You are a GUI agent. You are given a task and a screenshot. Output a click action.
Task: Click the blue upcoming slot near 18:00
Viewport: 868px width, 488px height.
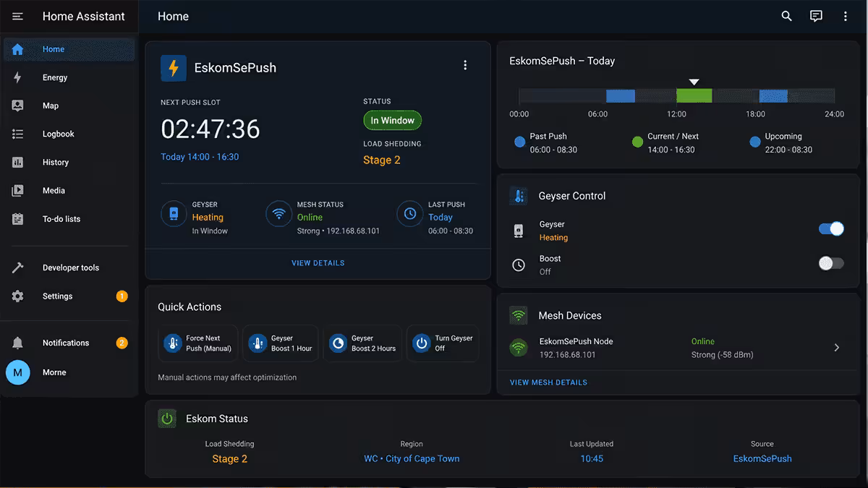pyautogui.click(x=773, y=95)
